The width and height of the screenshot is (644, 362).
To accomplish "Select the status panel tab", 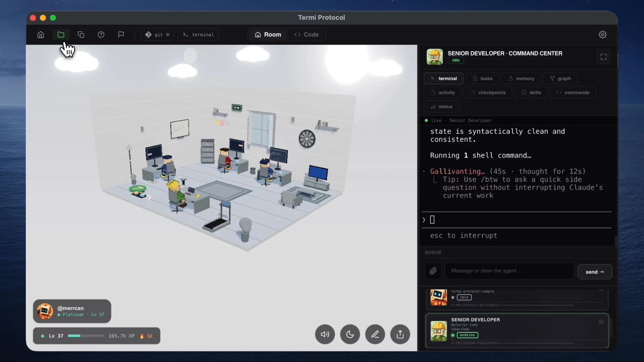I will click(x=441, y=107).
